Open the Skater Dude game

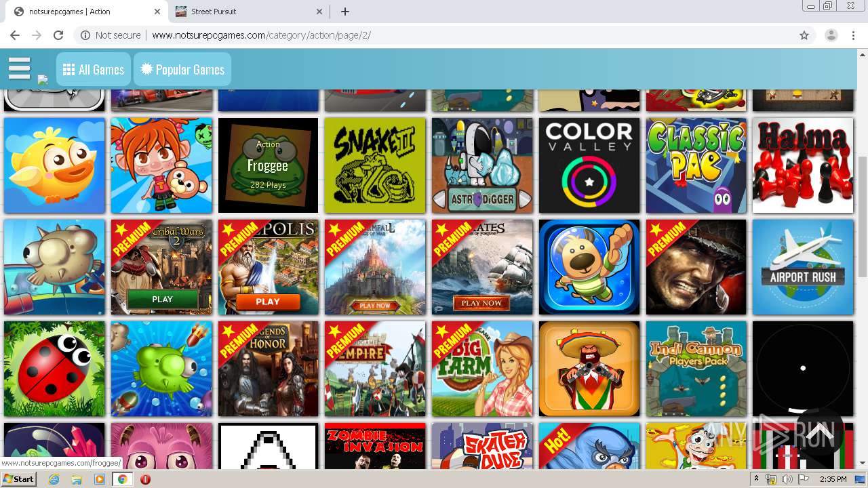(482, 446)
